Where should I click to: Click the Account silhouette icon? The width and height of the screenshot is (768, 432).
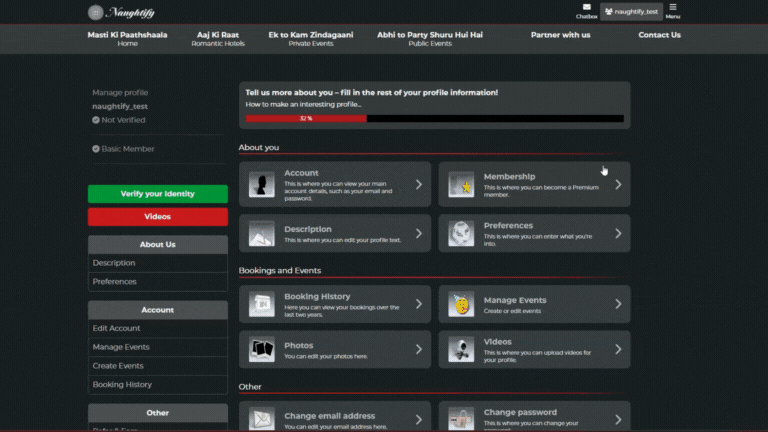click(262, 185)
